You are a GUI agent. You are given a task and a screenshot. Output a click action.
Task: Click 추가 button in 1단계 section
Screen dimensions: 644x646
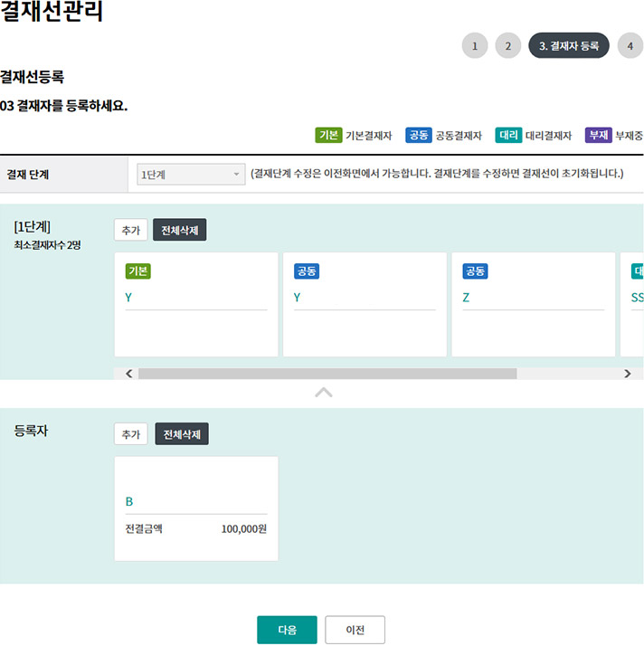[130, 230]
